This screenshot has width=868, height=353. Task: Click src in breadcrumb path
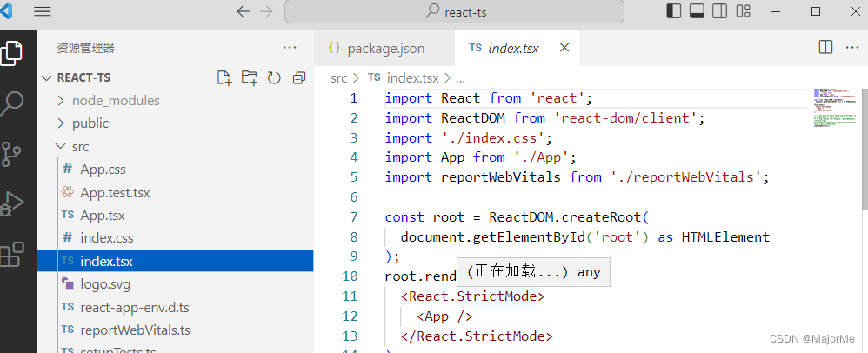[x=339, y=78]
